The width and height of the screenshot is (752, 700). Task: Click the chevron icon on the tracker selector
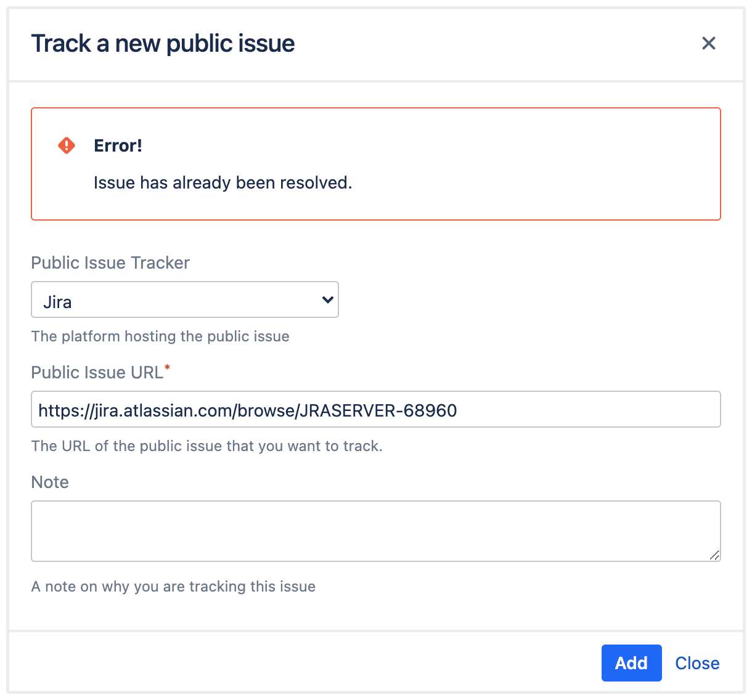(327, 300)
